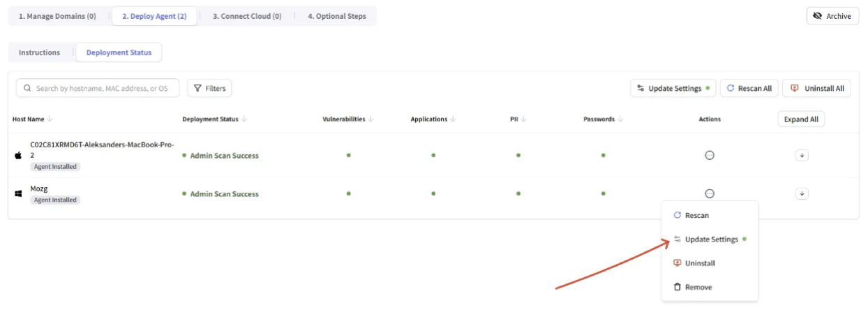
Task: Open the Connect Cloud (0) tab
Action: [x=247, y=16]
